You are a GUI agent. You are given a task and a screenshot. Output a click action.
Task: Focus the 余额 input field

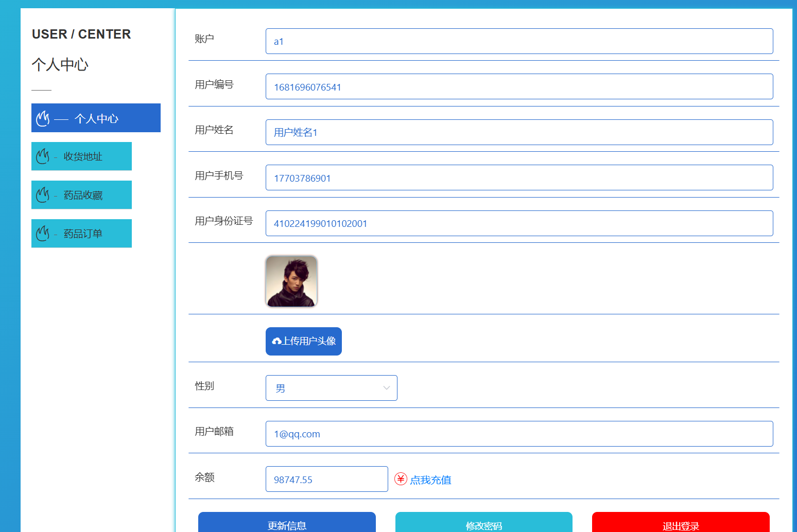coord(327,479)
